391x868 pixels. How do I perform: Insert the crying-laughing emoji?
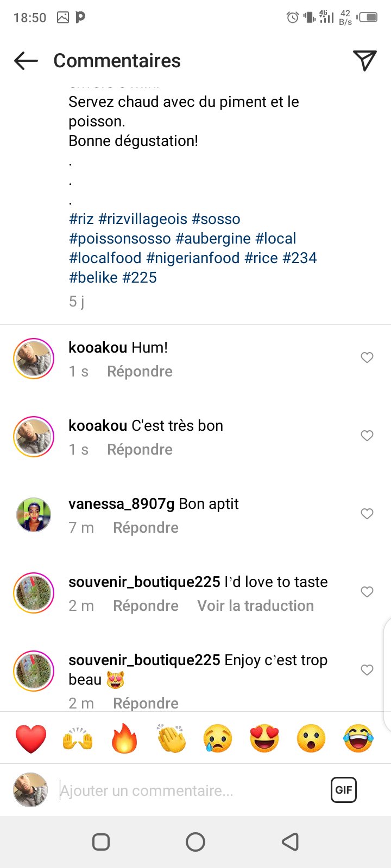[x=358, y=738]
